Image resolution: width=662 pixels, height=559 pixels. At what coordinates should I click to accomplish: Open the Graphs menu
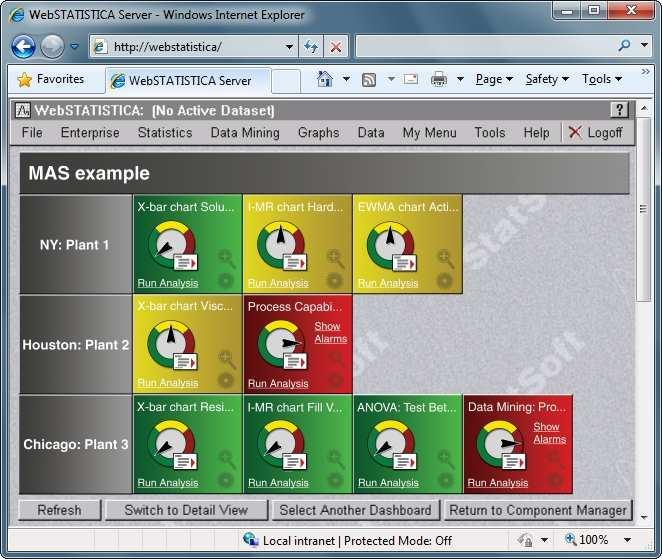[x=318, y=133]
